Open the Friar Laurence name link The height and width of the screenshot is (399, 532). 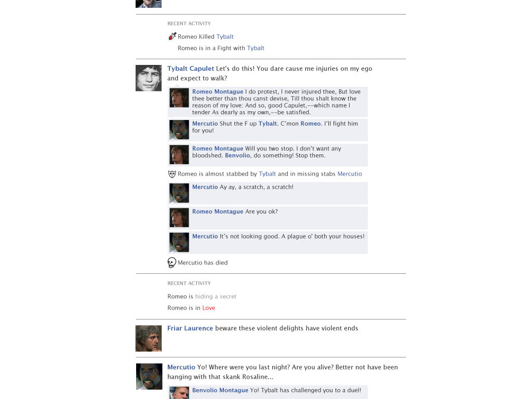point(190,328)
